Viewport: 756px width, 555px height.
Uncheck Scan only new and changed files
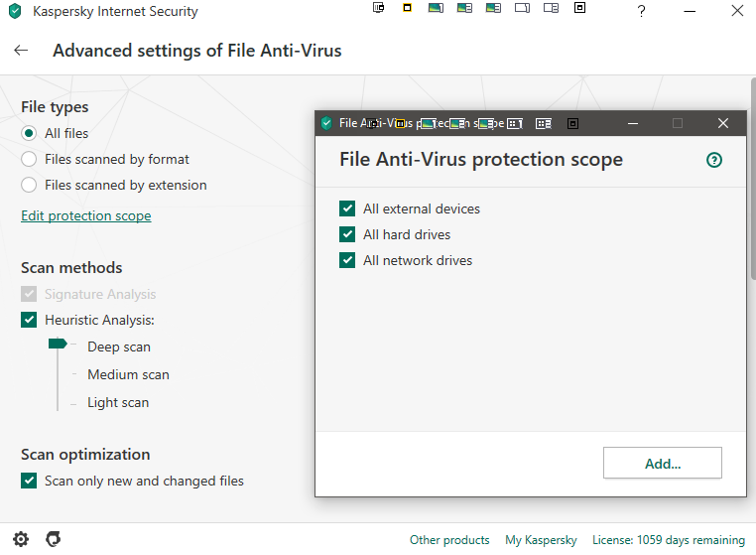pyautogui.click(x=29, y=481)
